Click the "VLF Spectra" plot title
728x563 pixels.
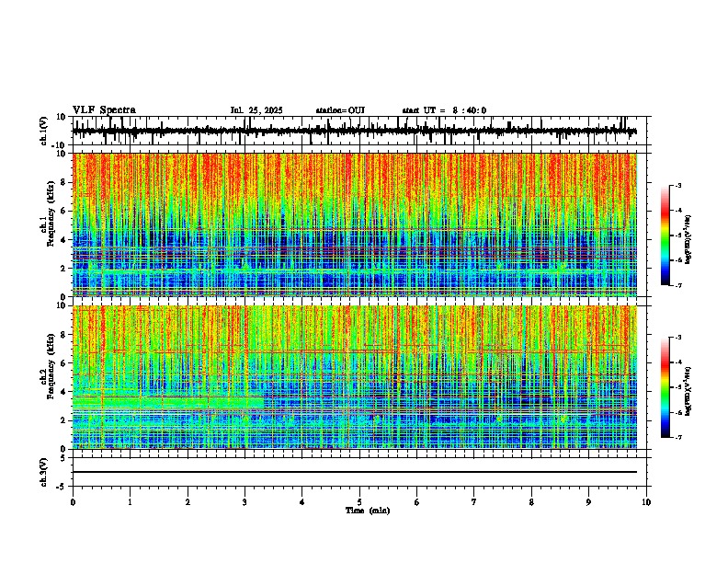pos(105,110)
